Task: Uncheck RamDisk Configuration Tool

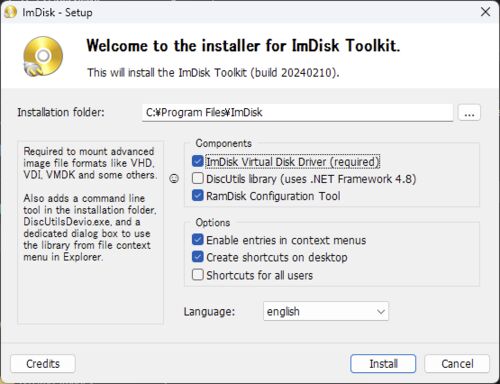Action: 198,195
